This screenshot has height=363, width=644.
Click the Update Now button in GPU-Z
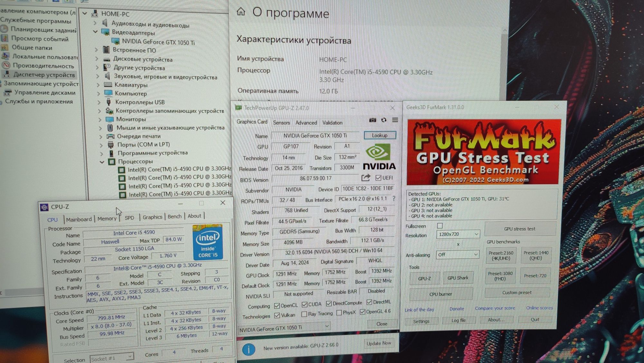click(x=379, y=343)
